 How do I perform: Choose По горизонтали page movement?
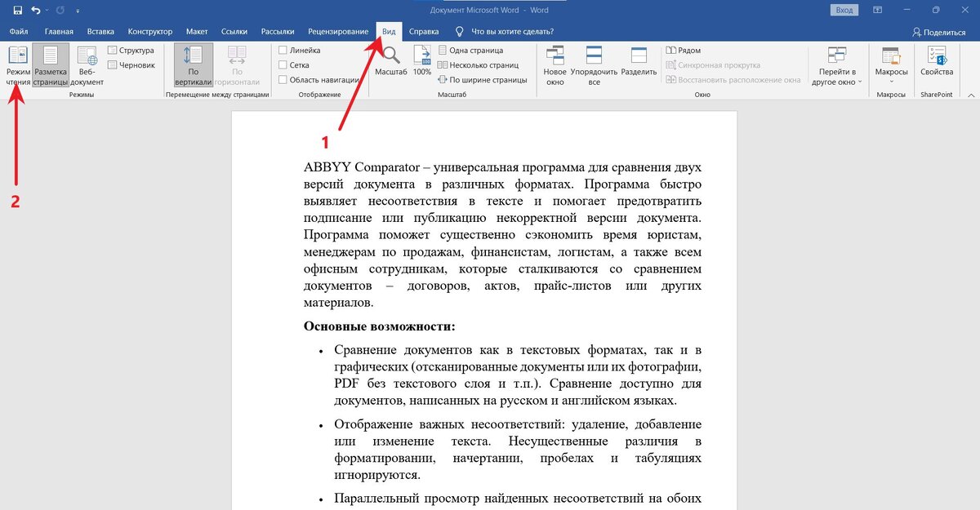click(237, 67)
